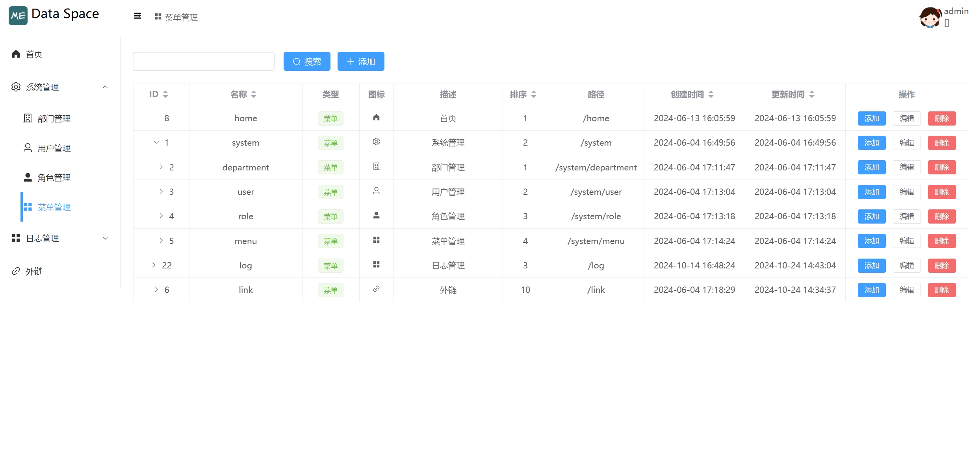Go to 外链 sidebar menu item
This screenshot has width=980, height=455.
pos(34,271)
